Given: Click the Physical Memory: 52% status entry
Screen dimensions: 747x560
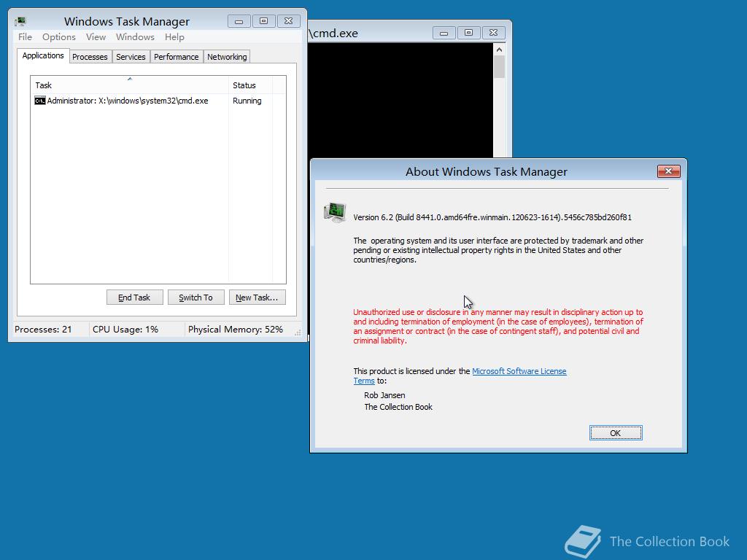Looking at the screenshot, I should point(236,330).
